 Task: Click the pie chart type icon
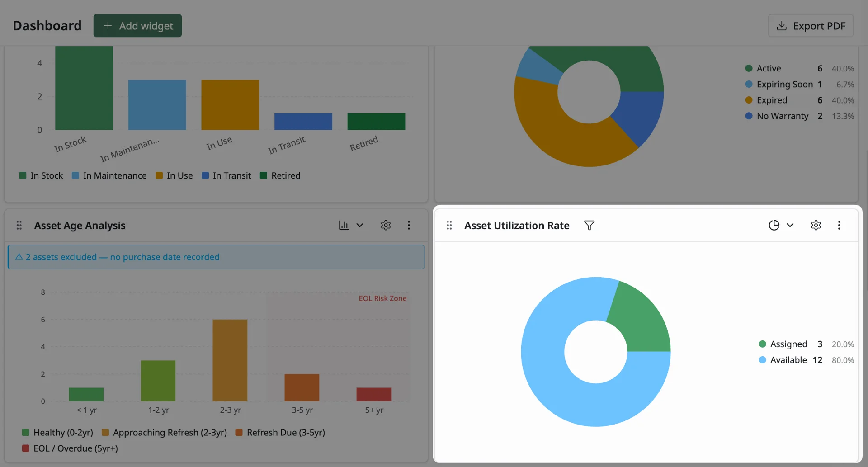[774, 225]
